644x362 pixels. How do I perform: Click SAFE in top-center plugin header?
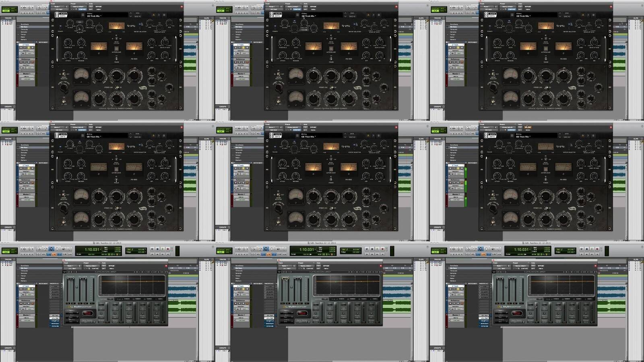305,9
